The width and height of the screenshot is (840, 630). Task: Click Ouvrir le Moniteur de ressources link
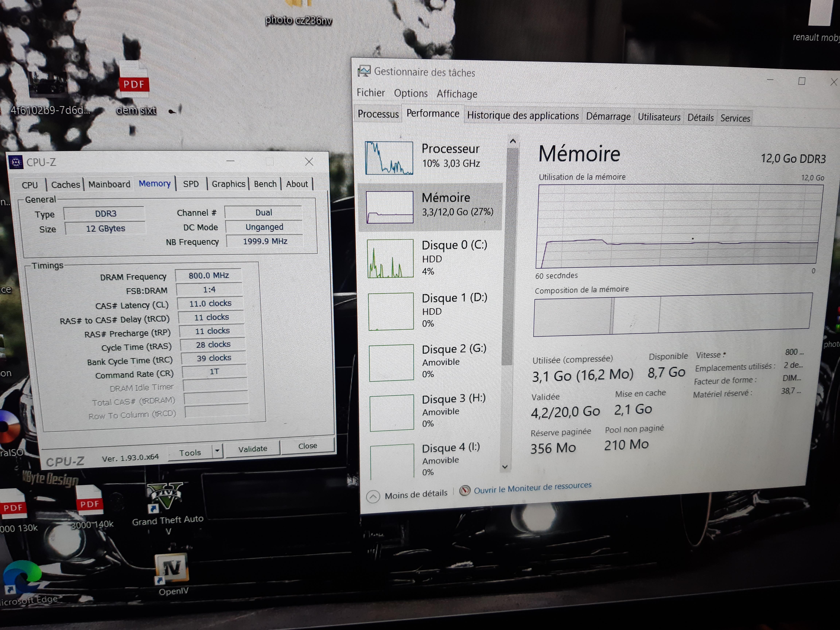532,488
